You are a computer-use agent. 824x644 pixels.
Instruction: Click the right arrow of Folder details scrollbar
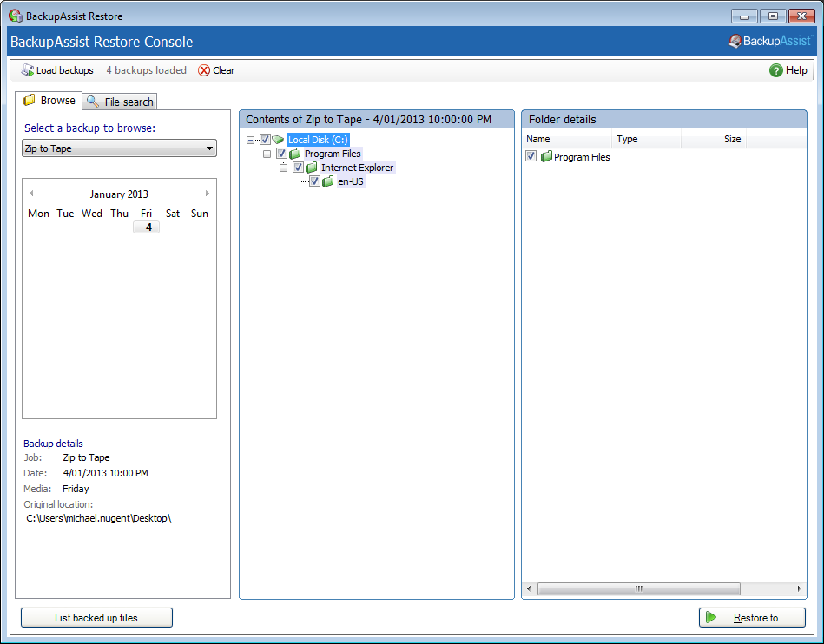pyautogui.click(x=800, y=588)
